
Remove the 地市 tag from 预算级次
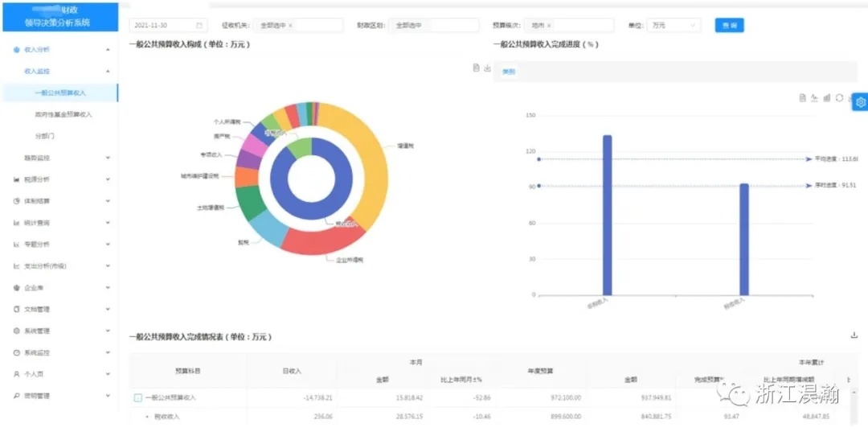point(549,26)
